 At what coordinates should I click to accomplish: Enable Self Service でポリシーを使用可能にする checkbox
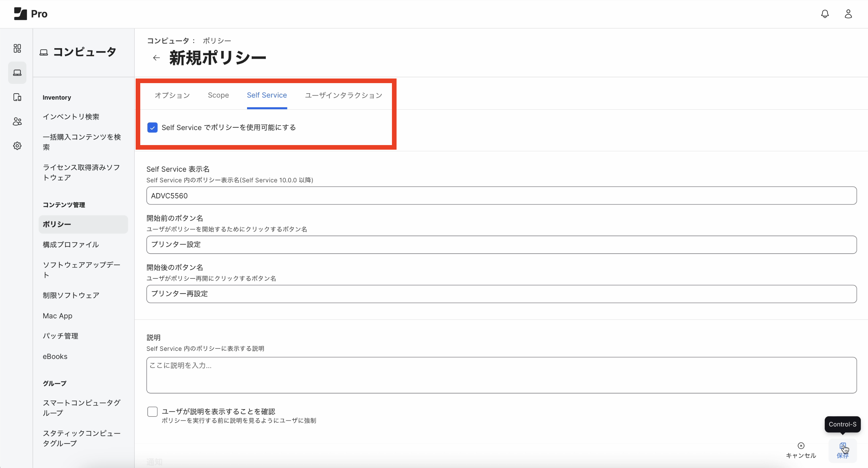(x=153, y=127)
